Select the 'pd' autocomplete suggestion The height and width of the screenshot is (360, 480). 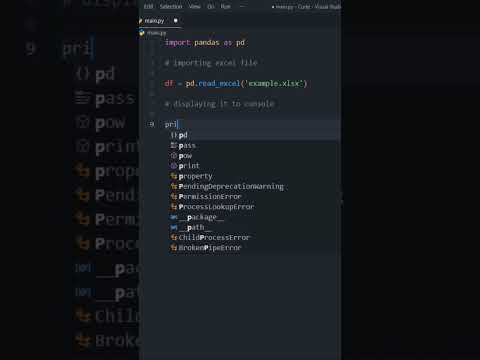(255, 135)
